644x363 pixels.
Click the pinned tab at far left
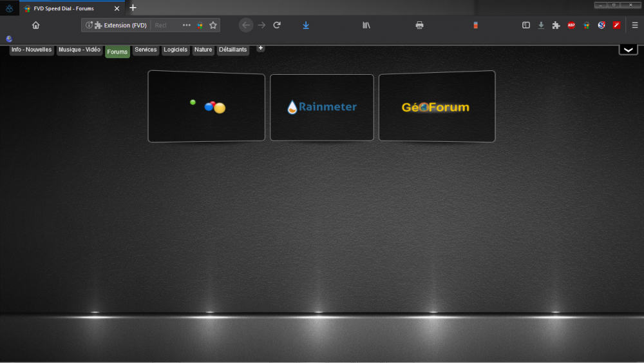click(10, 8)
